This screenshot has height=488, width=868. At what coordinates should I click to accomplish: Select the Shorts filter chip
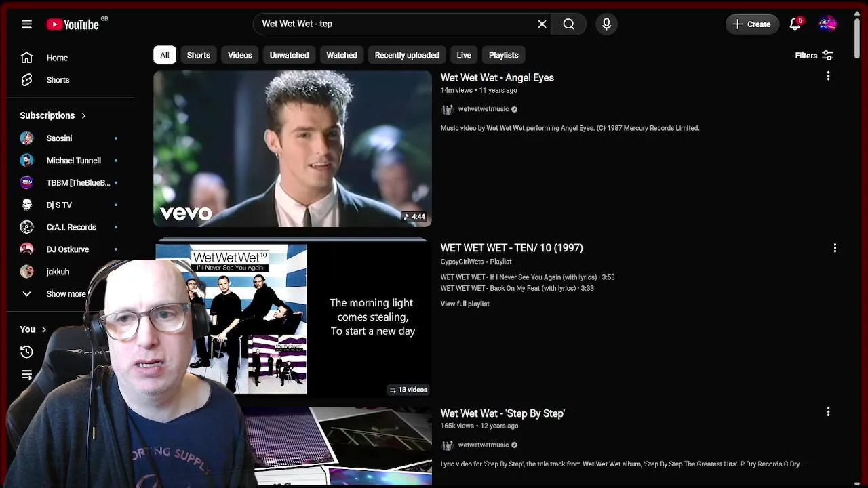(199, 55)
